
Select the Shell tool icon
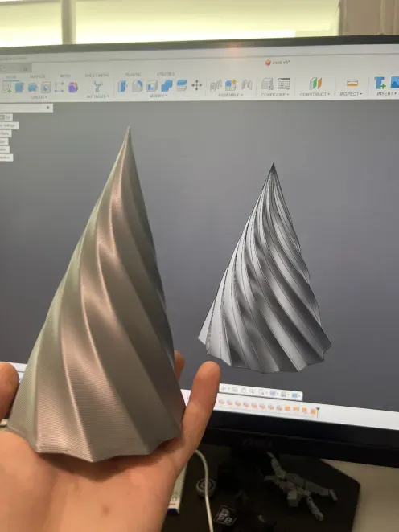click(152, 86)
